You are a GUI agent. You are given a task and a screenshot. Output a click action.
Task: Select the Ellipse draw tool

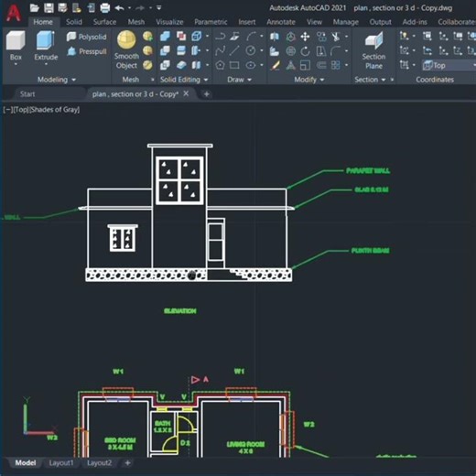(251, 65)
